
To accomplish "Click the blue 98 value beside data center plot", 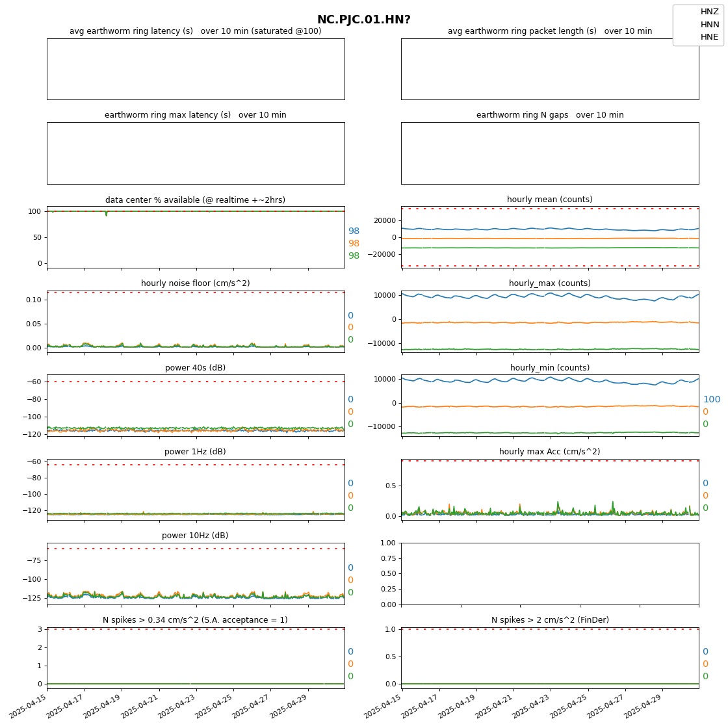I will click(x=354, y=231).
